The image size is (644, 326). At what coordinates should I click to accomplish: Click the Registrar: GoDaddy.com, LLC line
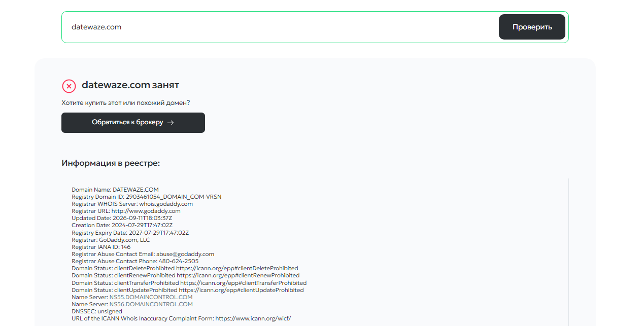[x=111, y=240]
